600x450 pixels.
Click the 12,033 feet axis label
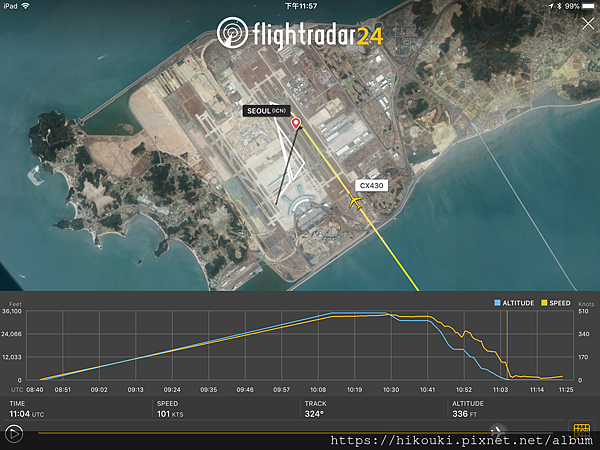(x=12, y=357)
